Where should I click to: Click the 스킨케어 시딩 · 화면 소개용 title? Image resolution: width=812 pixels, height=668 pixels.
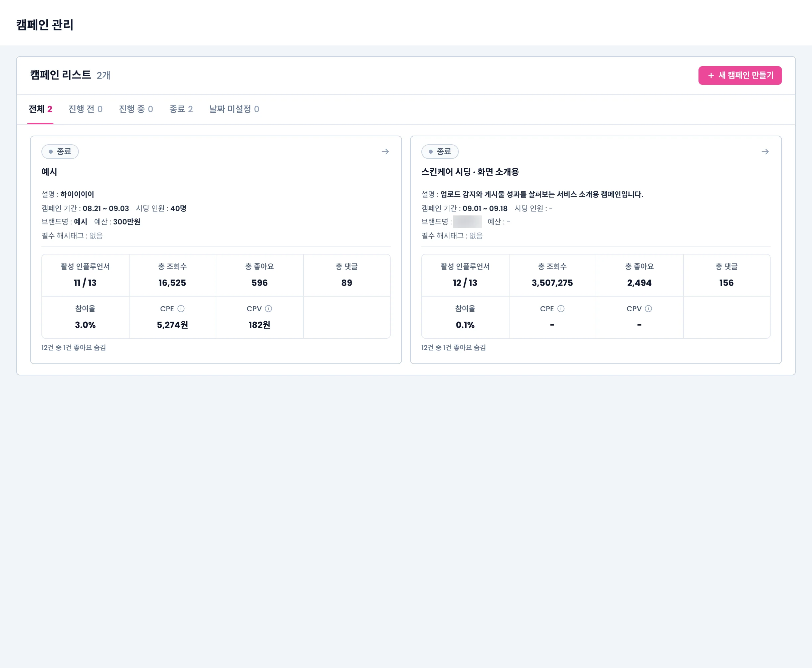(470, 172)
